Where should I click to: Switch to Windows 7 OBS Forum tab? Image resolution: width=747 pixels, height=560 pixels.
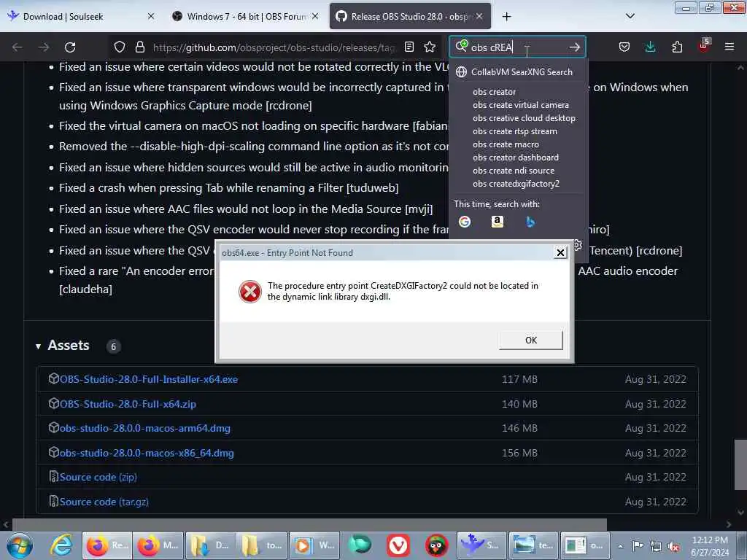click(x=247, y=17)
